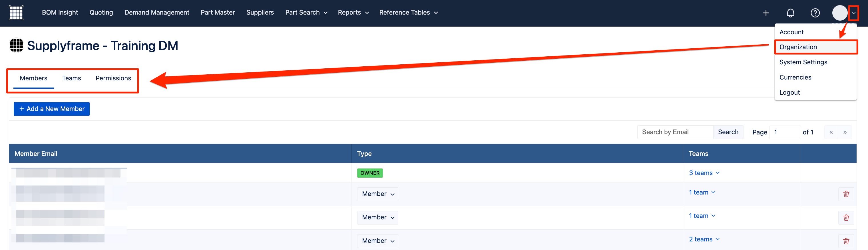Image resolution: width=868 pixels, height=250 pixels.
Task: Delete member in the 2 teams row
Action: [846, 241]
